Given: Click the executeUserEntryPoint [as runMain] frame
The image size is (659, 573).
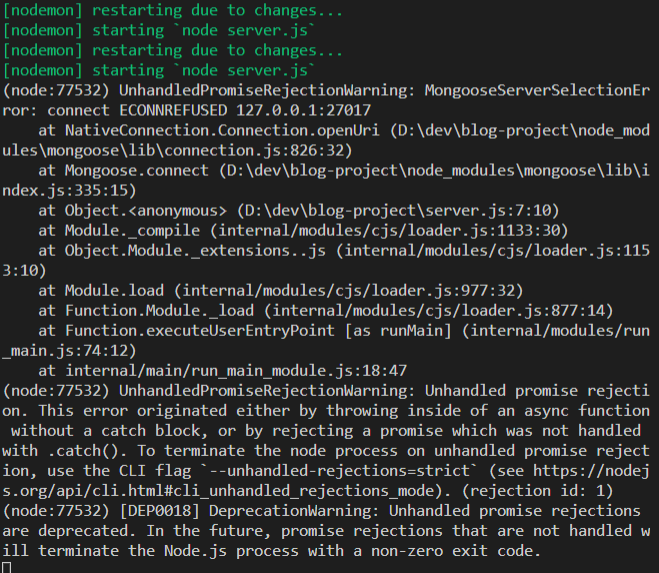Looking at the screenshot, I should (x=258, y=331).
